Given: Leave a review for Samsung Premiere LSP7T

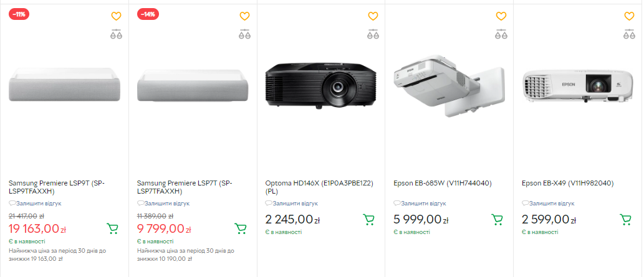Looking at the screenshot, I should (x=166, y=203).
